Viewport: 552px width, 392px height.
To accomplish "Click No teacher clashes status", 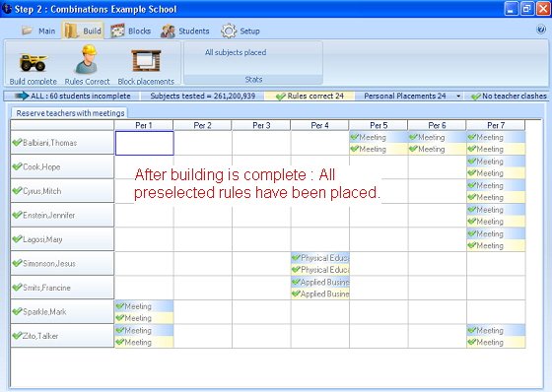I will coord(509,96).
